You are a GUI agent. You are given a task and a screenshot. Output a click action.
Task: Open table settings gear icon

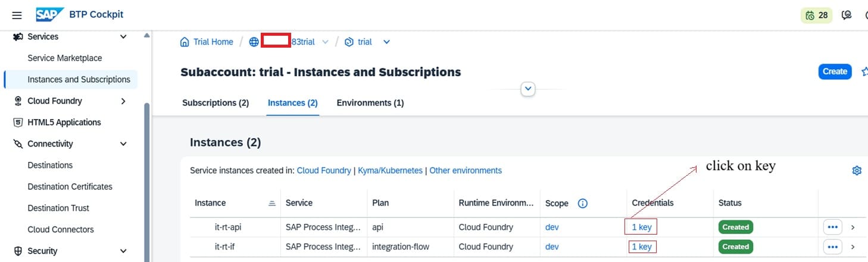point(857,171)
